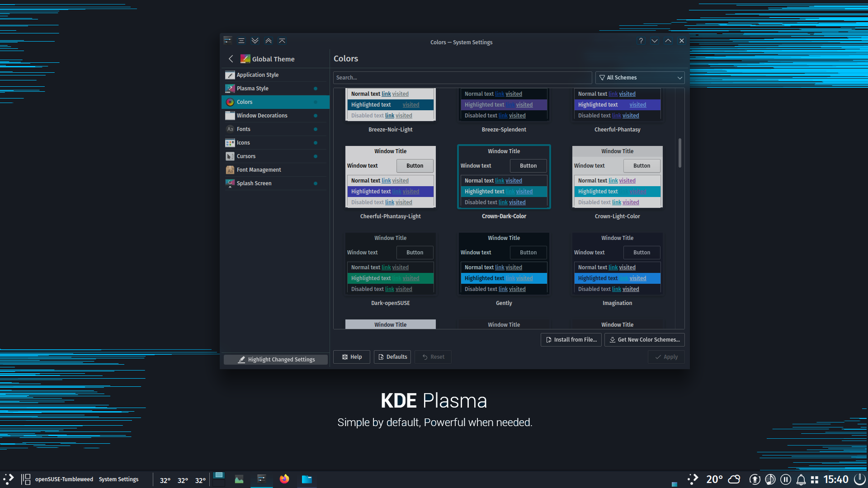Click the Reset button

click(433, 357)
